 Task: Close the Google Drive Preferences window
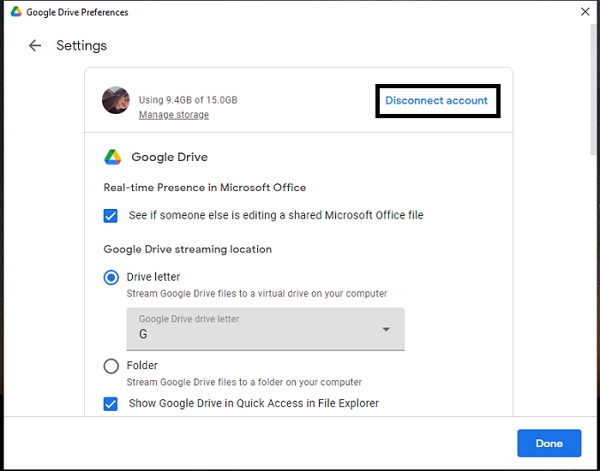point(585,12)
